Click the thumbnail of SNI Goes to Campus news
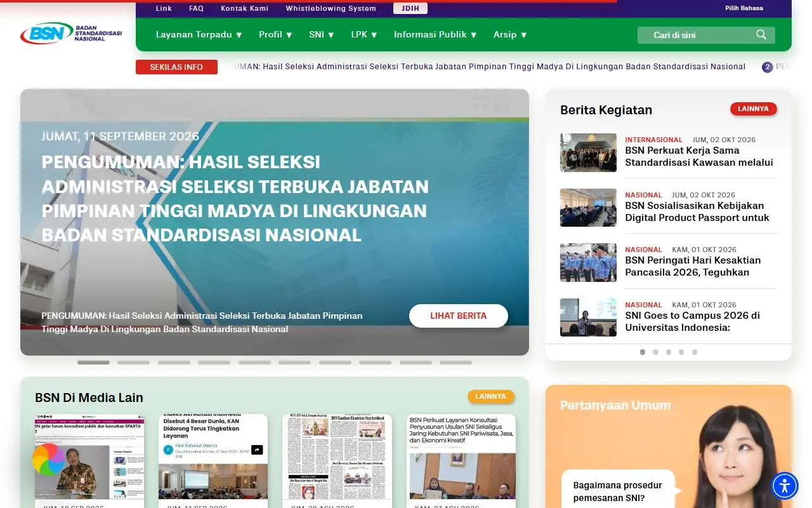This screenshot has height=508, width=812. click(588, 317)
